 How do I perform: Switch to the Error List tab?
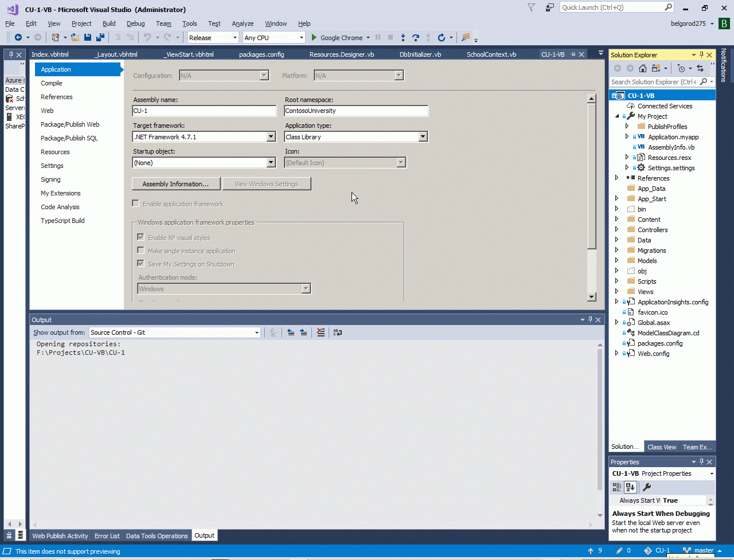pyautogui.click(x=107, y=536)
